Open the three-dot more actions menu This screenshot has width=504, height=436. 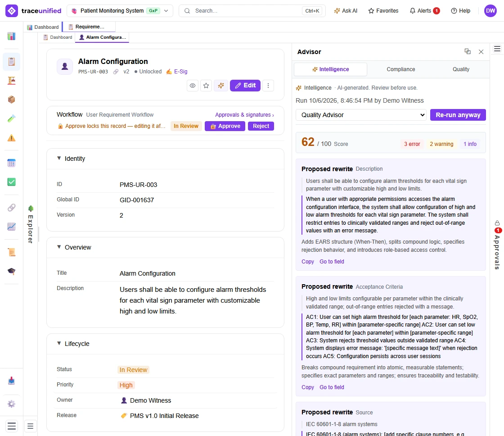coord(268,86)
